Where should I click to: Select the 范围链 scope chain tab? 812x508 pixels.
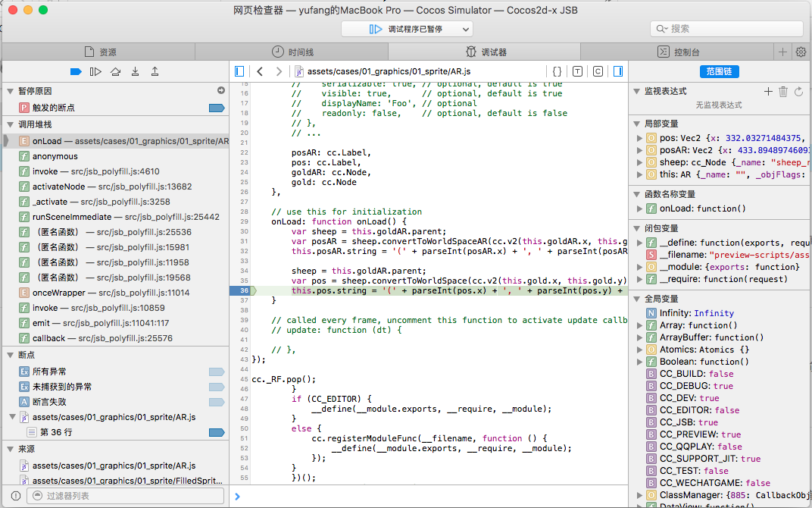click(720, 71)
